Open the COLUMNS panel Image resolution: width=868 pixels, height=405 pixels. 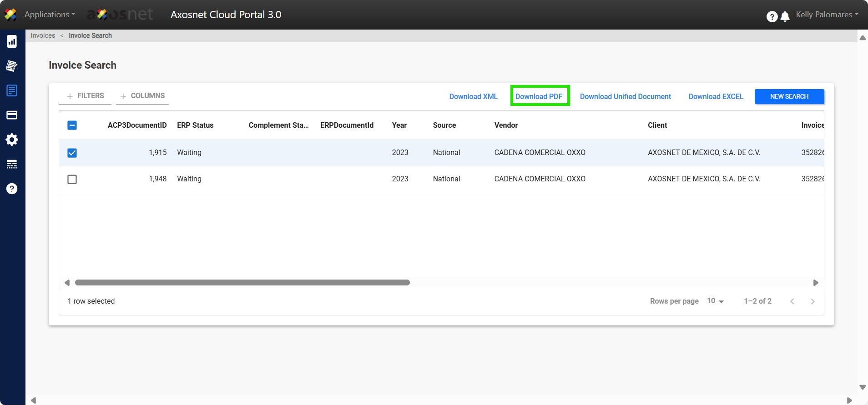click(142, 96)
